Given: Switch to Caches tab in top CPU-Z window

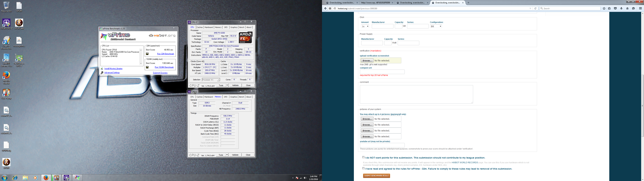Looking at the screenshot, I should [200, 27].
